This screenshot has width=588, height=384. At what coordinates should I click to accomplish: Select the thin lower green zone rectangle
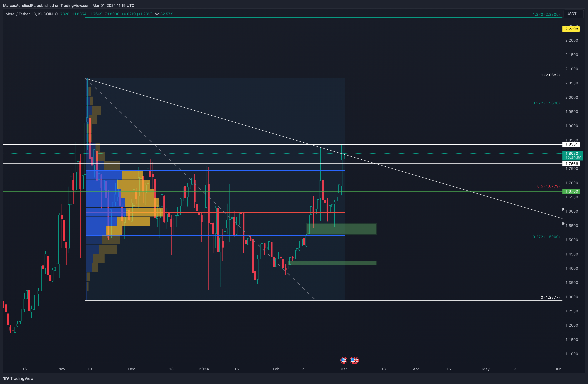coord(332,263)
